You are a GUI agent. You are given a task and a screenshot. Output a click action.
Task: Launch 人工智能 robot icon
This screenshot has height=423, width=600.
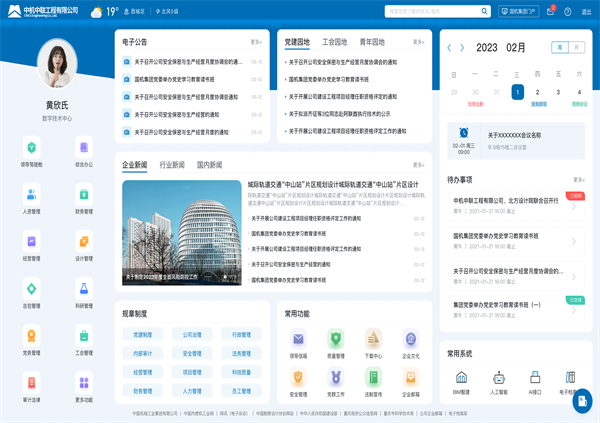tap(499, 378)
